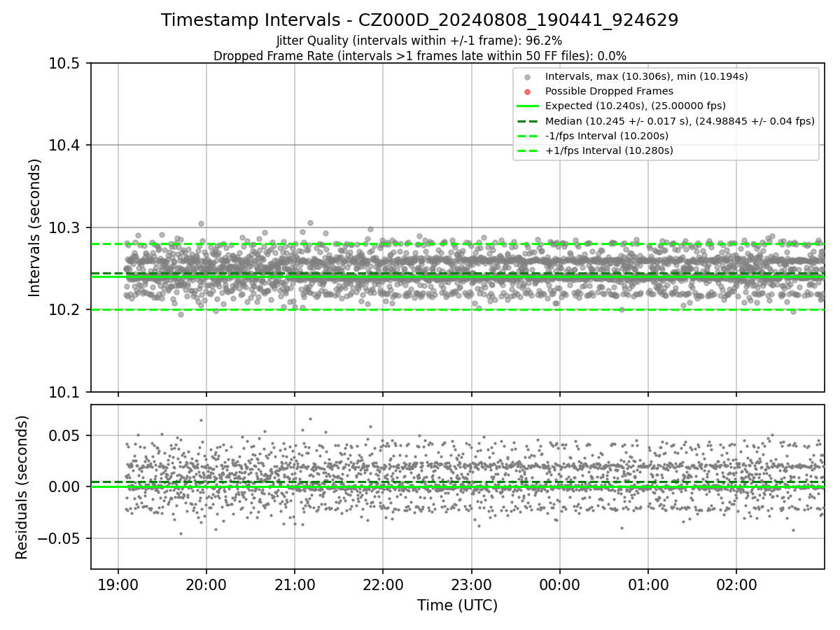
Task: Click the 20:00 time tick label
Action: (206, 584)
